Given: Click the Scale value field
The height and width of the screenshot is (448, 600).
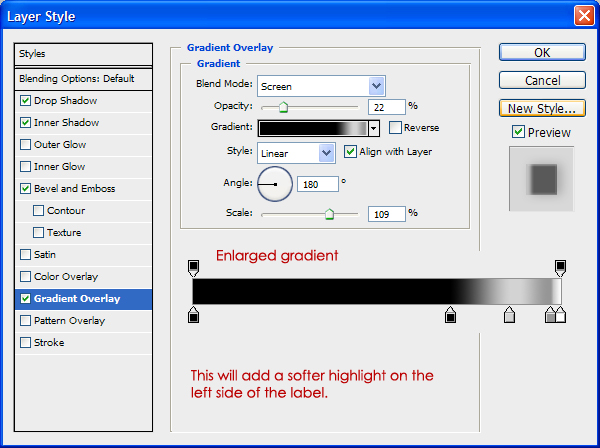Looking at the screenshot, I should pos(386,214).
